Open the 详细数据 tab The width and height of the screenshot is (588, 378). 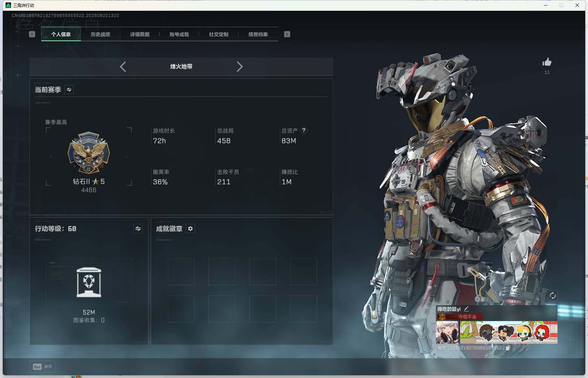(x=140, y=34)
